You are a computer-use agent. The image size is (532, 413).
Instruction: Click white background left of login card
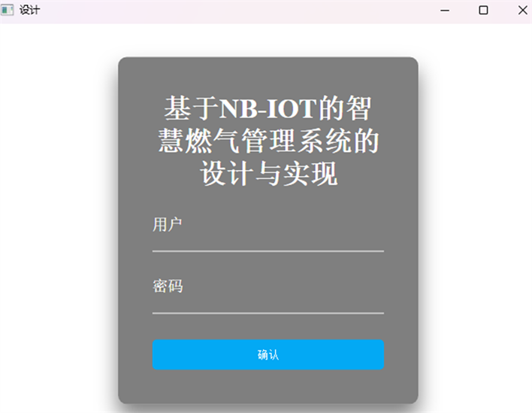tap(58, 217)
